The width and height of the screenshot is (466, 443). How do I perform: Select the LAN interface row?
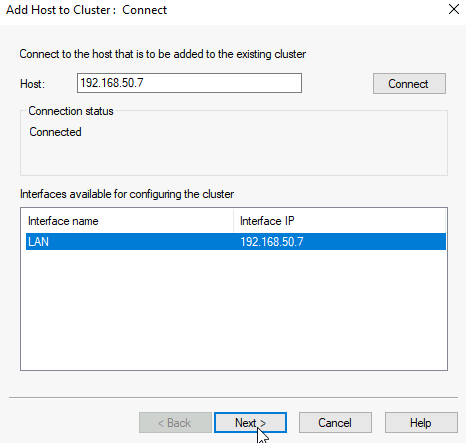pyautogui.click(x=236, y=242)
